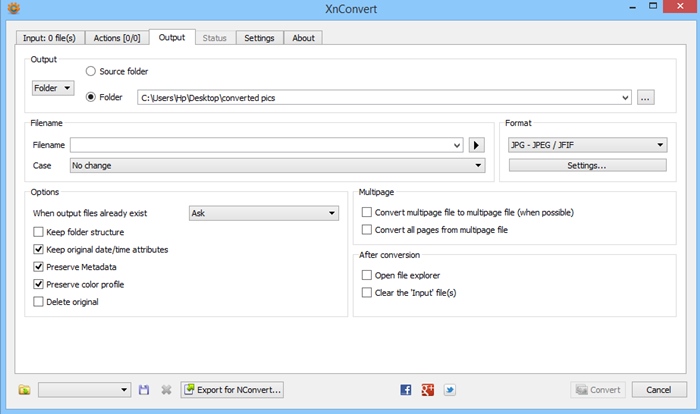Screen dimensions: 700x414
Task: Click the load script folder icon
Action: [x=25, y=390]
